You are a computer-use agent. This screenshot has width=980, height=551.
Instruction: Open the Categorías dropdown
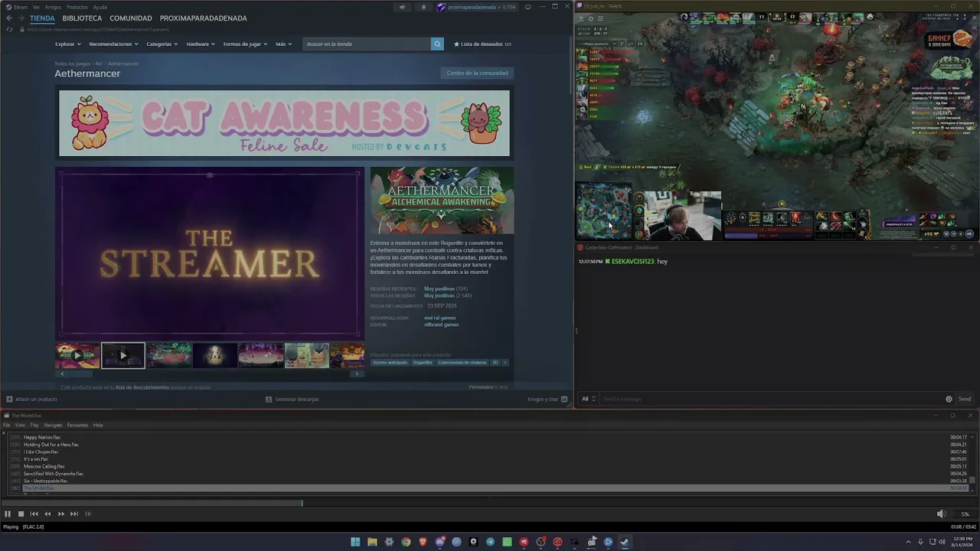[162, 44]
